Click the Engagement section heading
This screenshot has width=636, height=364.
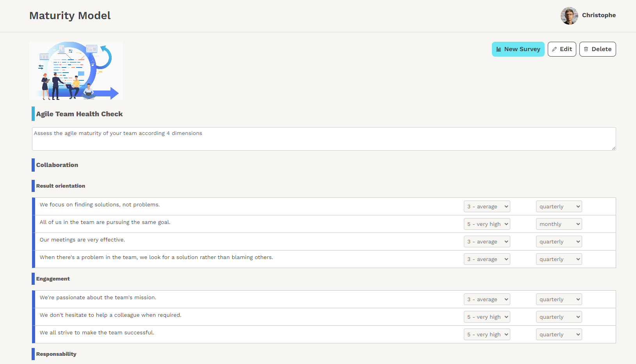point(53,279)
